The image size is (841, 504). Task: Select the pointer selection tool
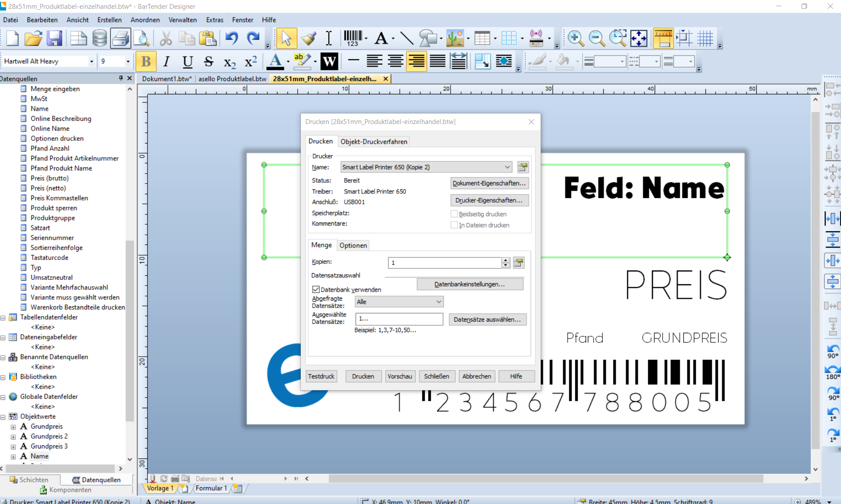(x=286, y=38)
